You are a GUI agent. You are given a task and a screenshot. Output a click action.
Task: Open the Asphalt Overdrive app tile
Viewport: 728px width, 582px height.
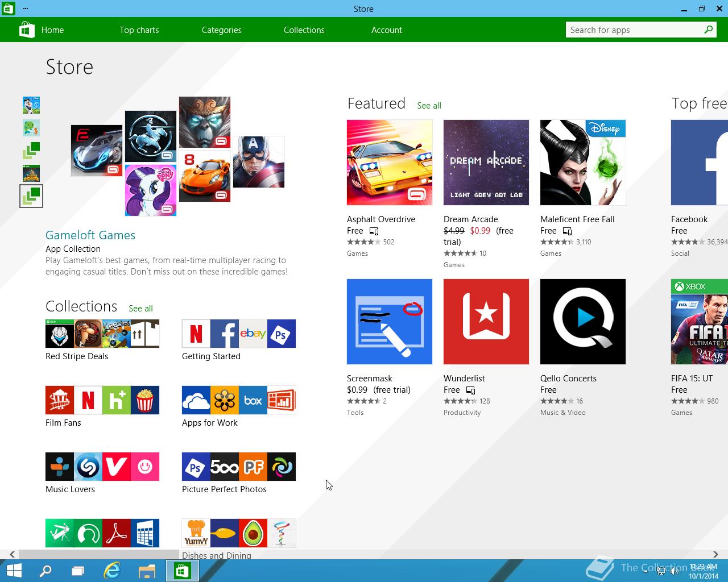pyautogui.click(x=390, y=163)
